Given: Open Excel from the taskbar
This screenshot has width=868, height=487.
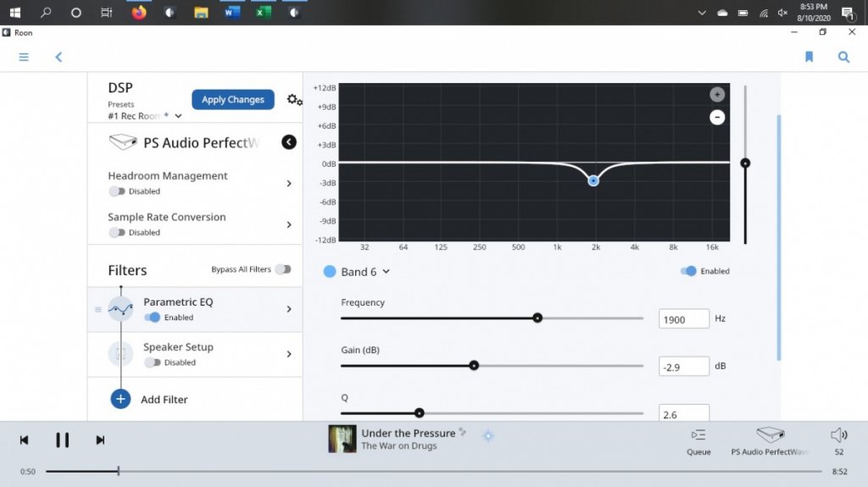Looking at the screenshot, I should [263, 12].
